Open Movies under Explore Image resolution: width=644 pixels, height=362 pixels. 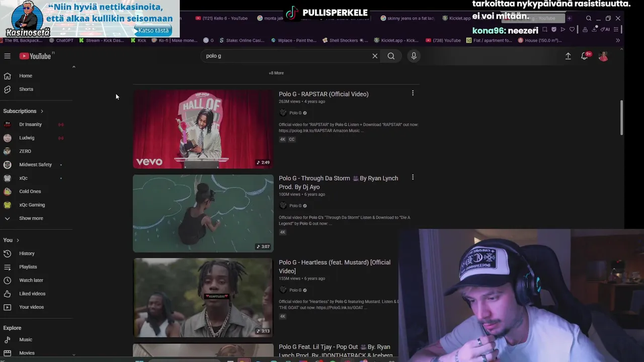tap(26, 353)
